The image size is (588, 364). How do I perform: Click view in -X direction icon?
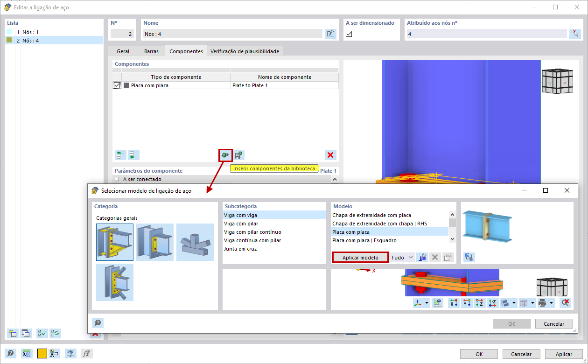453,303
